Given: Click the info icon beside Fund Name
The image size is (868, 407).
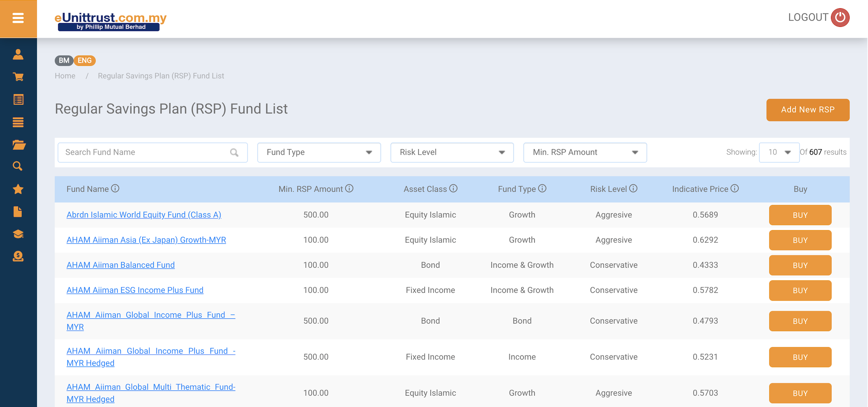Looking at the screenshot, I should pos(115,189).
